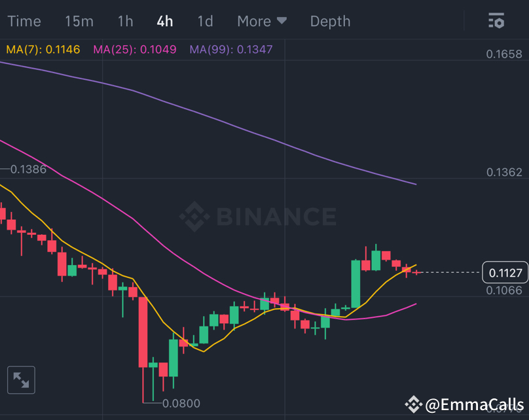The height and width of the screenshot is (420, 529).
Task: Enter fullscreen using the expand arrows icon
Action: click(x=21, y=379)
